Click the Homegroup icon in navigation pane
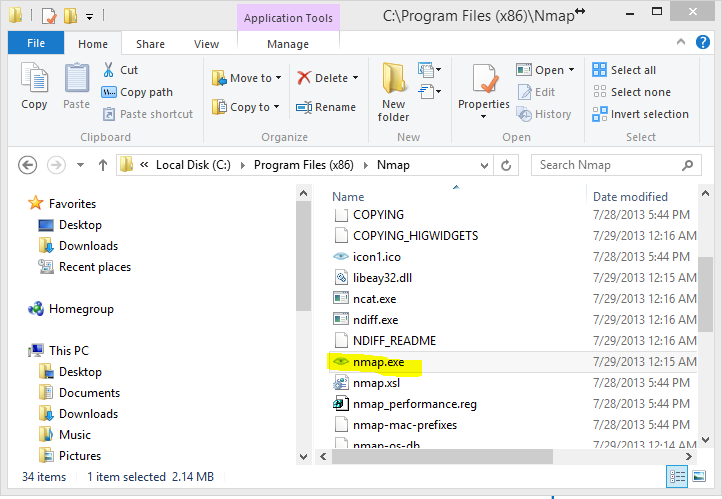The width and height of the screenshot is (722, 499). 36,308
